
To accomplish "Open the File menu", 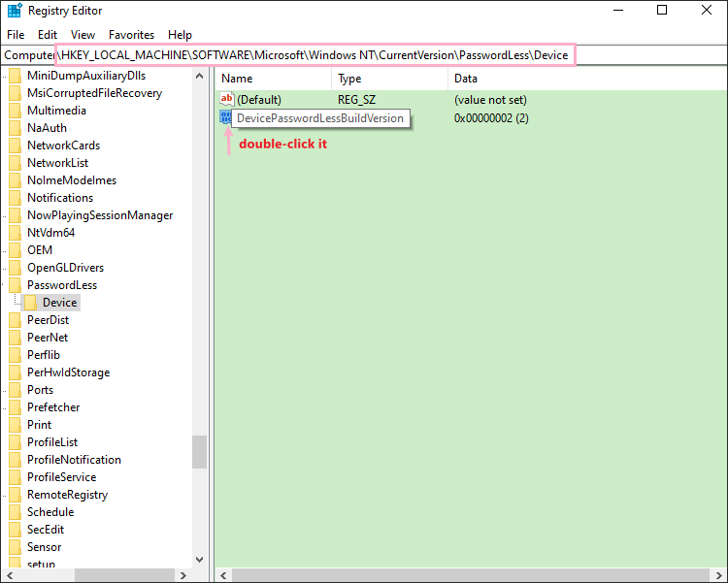I will point(16,35).
